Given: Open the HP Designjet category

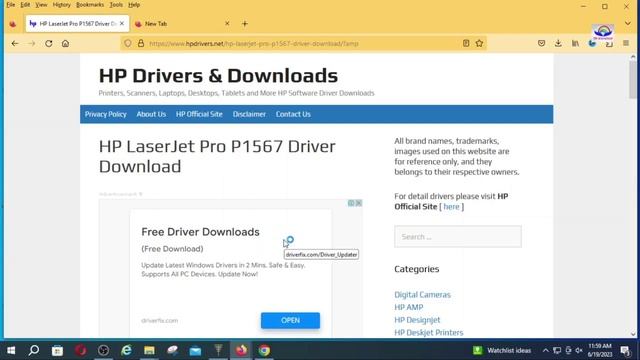Looking at the screenshot, I should (x=417, y=320).
